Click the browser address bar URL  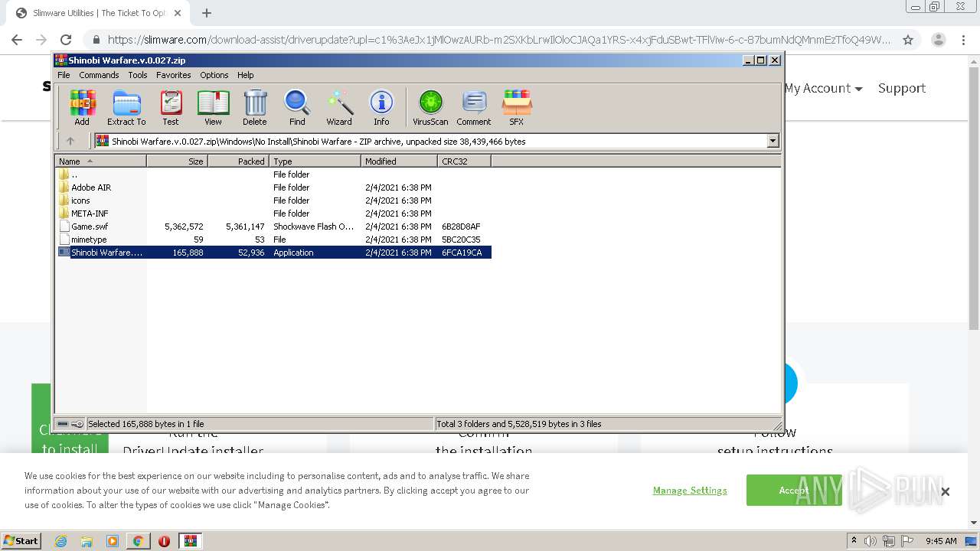coord(499,40)
